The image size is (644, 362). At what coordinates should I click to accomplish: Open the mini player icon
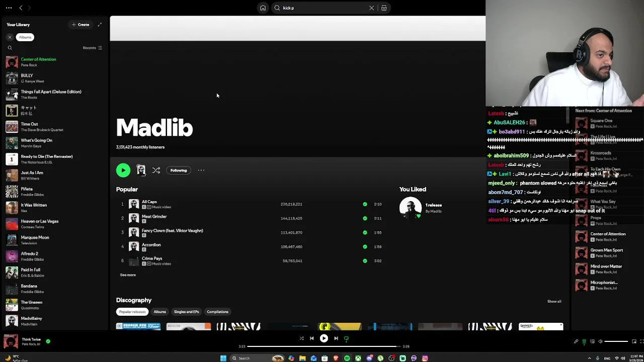[x=634, y=341]
